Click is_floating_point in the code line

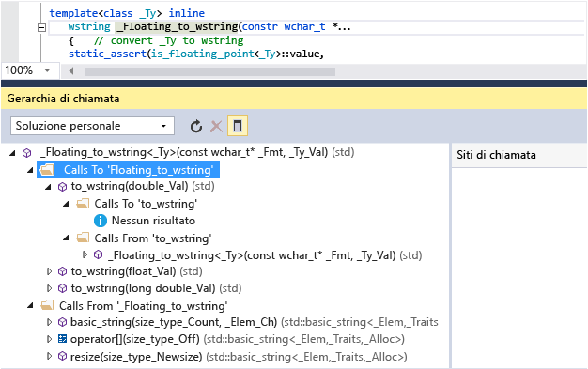(x=203, y=54)
